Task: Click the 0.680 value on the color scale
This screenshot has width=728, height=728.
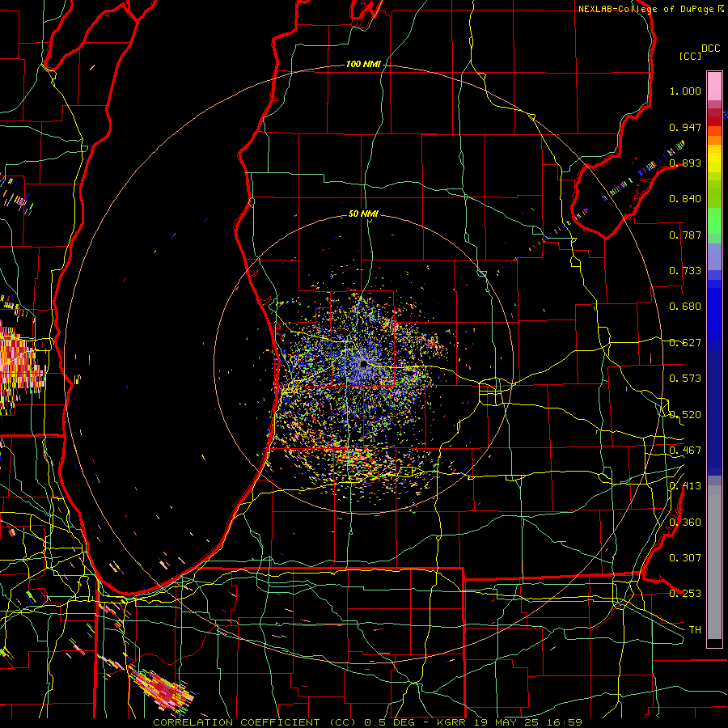Action: click(x=685, y=307)
